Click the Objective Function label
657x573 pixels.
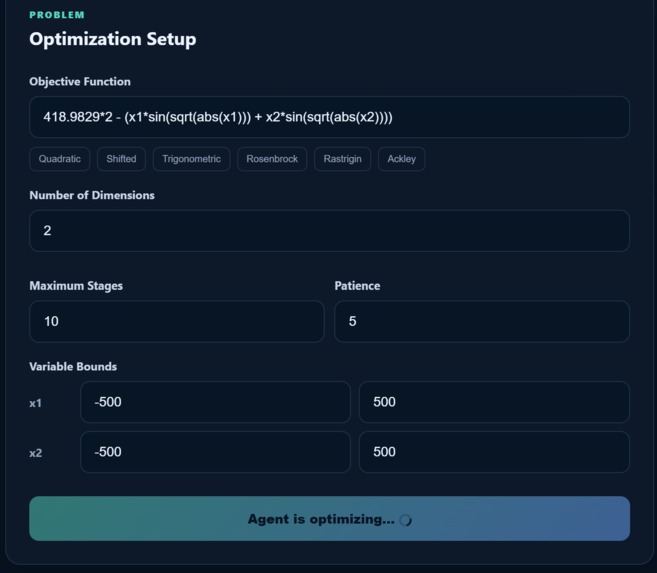click(80, 81)
